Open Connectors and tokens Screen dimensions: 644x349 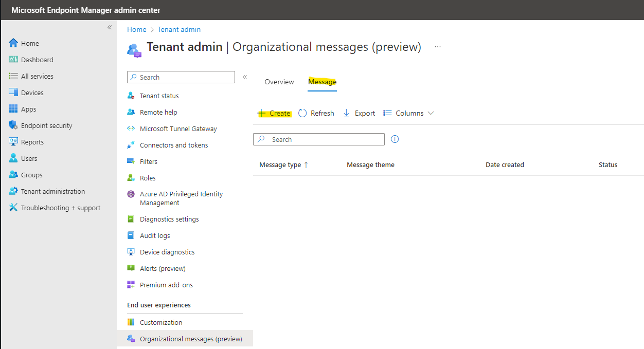click(x=174, y=145)
